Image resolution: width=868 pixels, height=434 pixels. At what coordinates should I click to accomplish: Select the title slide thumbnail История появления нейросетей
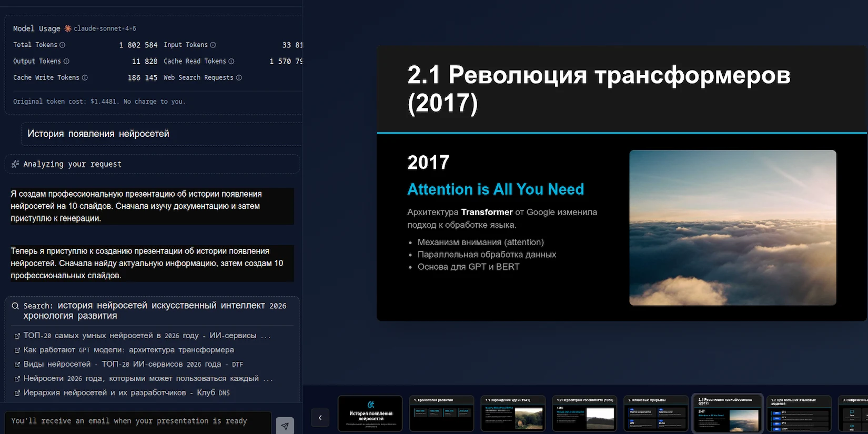tap(370, 414)
